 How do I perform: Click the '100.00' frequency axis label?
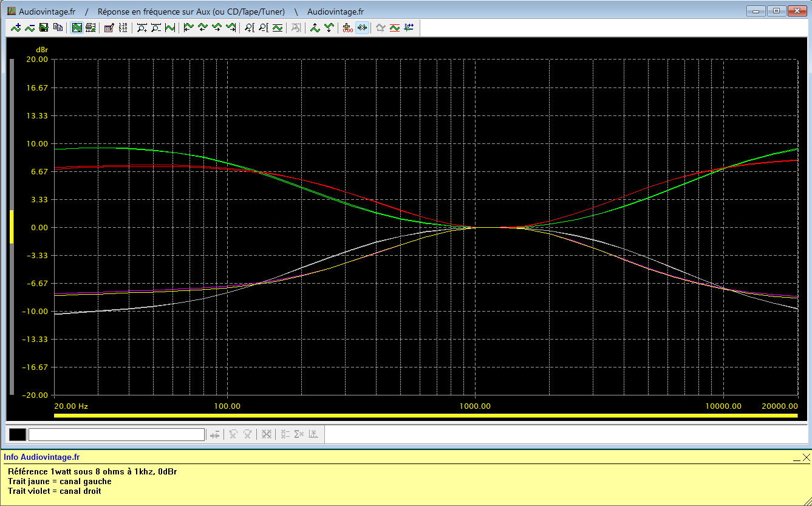click(227, 406)
